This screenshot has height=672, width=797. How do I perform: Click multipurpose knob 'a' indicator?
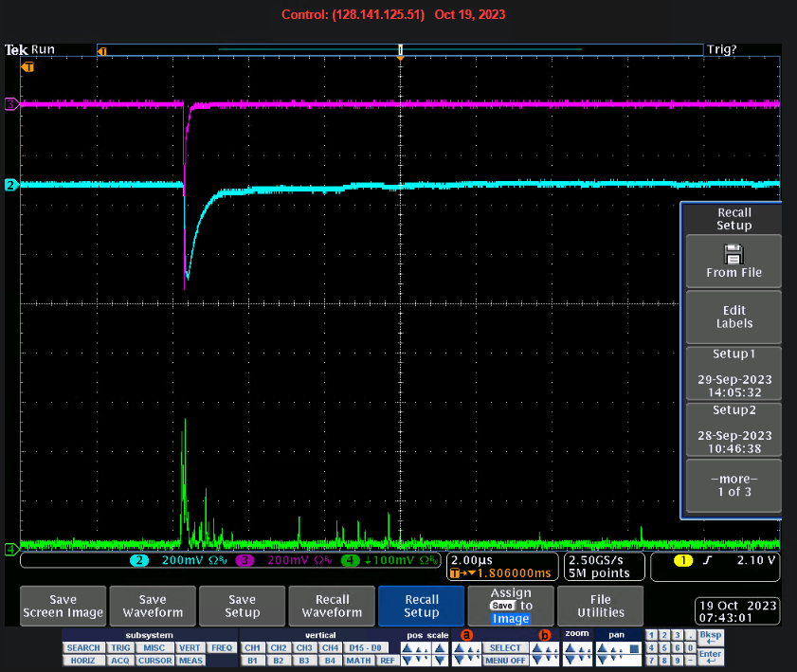(x=465, y=634)
